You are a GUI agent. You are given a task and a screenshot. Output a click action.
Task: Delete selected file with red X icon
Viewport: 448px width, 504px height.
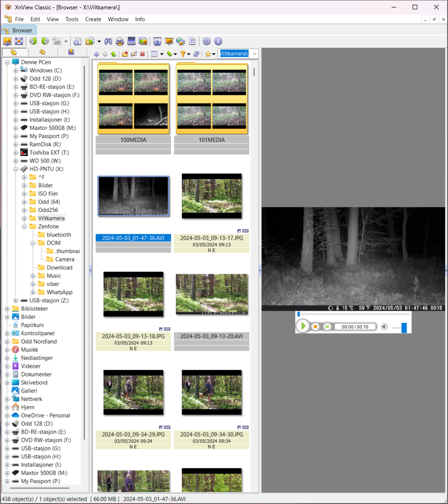142,54
